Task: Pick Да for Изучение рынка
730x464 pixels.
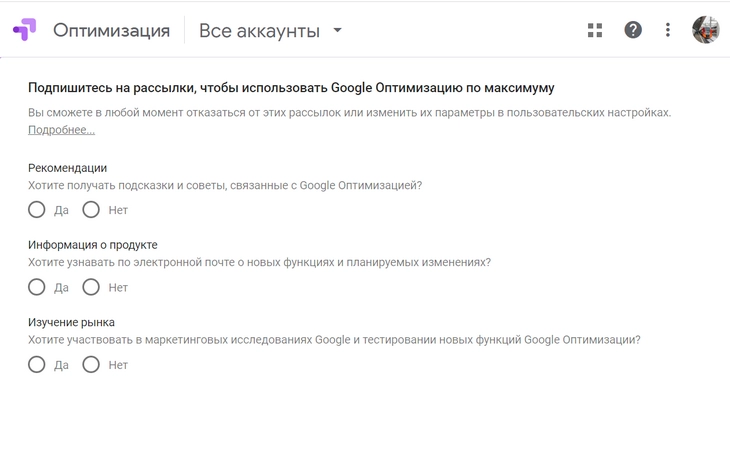Action: coord(37,365)
